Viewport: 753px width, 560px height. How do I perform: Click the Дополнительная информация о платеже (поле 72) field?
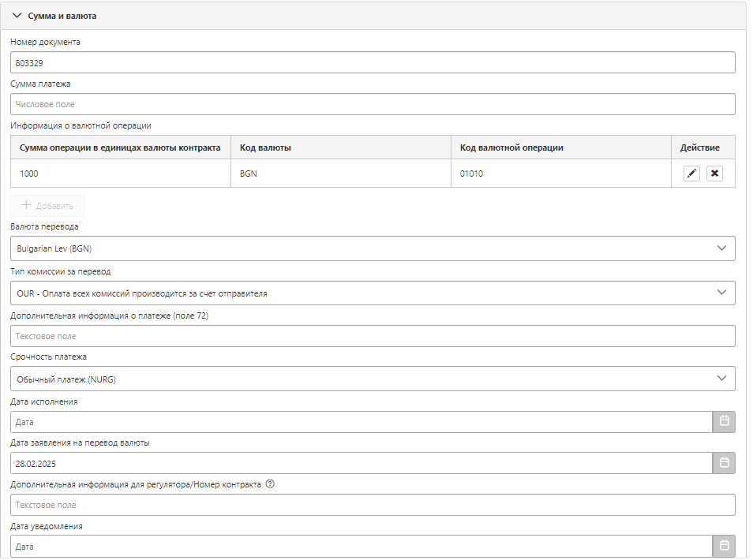[373, 336]
